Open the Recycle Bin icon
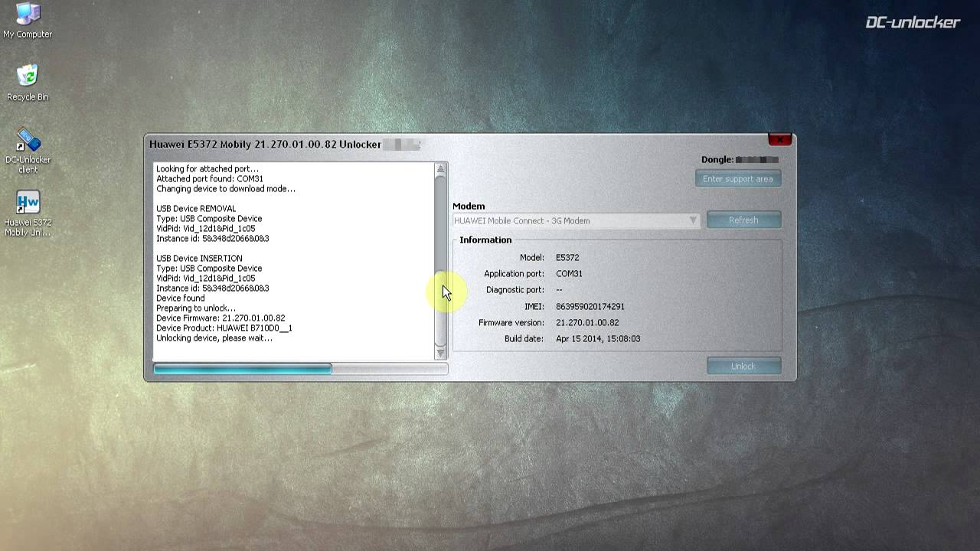This screenshot has width=980, height=551. click(x=28, y=83)
